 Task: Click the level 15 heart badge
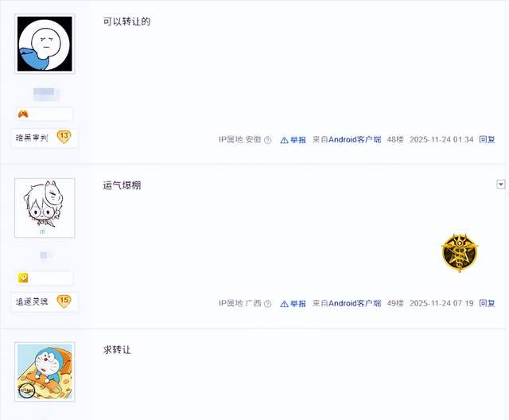coord(64,301)
